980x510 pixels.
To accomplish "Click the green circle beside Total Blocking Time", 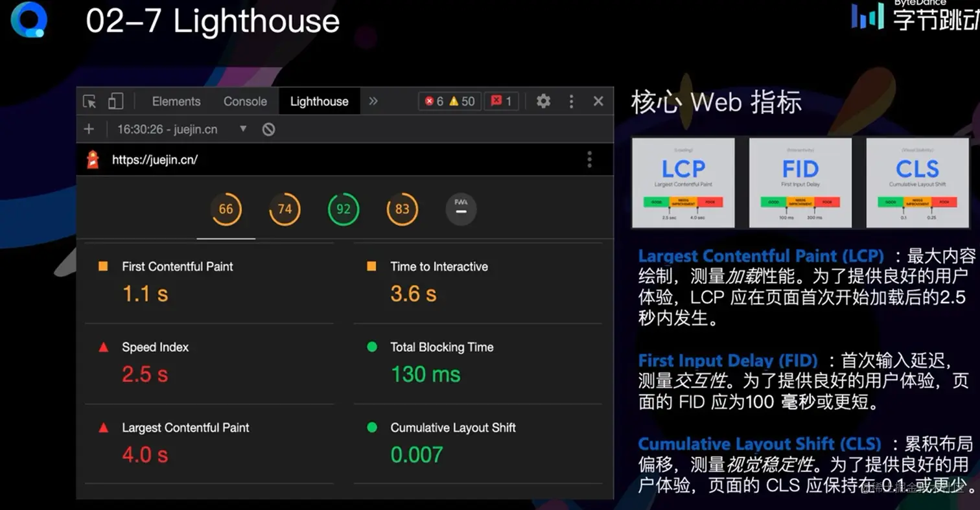I will (x=372, y=347).
